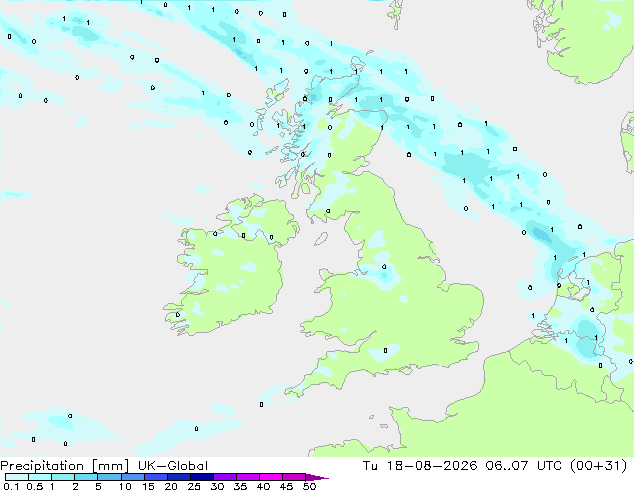Click the 25 to 30 mm legend swatch
Screen dimensions: 634x490
point(201,477)
